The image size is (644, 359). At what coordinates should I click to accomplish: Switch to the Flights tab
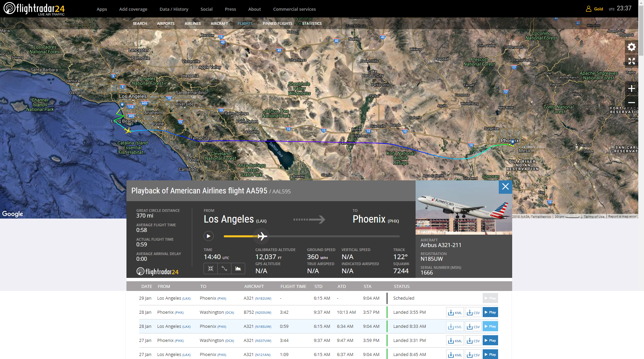245,23
